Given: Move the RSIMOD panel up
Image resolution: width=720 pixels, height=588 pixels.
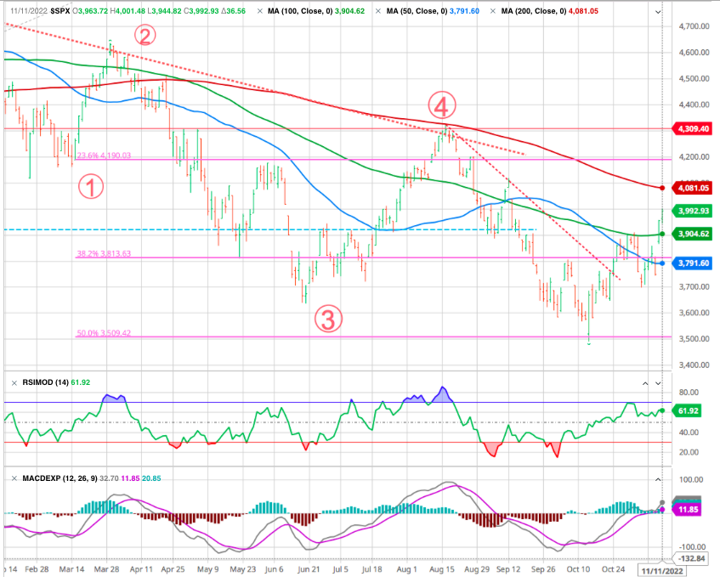Looking at the screenshot, I should click(645, 383).
